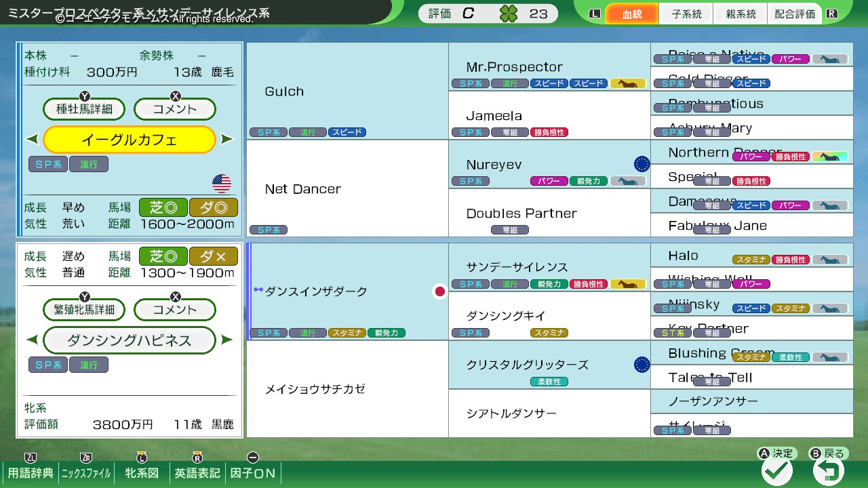Viewport: 868px width, 488px height.
Task: Click the mare's 芝◎ turf badge
Action: click(163, 256)
